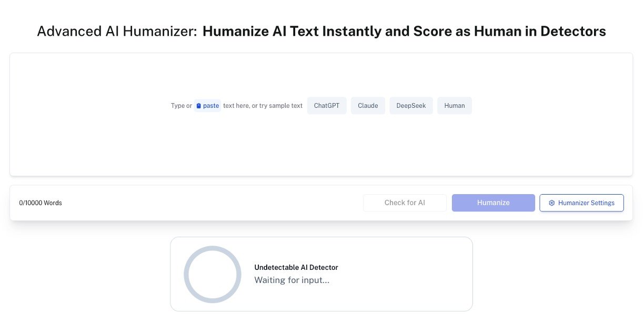Load the ChatGPT sample text

tap(326, 105)
